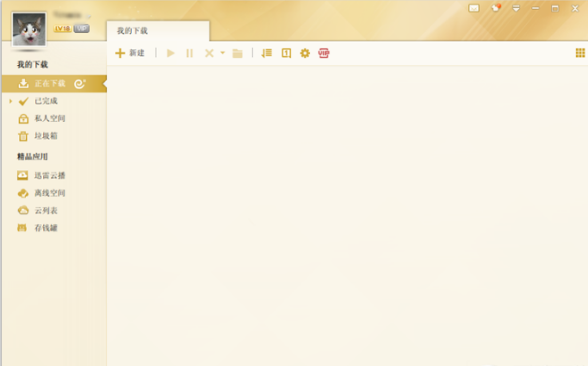588x366 pixels.
Task: Select the 我的下载 tab
Action: point(158,31)
